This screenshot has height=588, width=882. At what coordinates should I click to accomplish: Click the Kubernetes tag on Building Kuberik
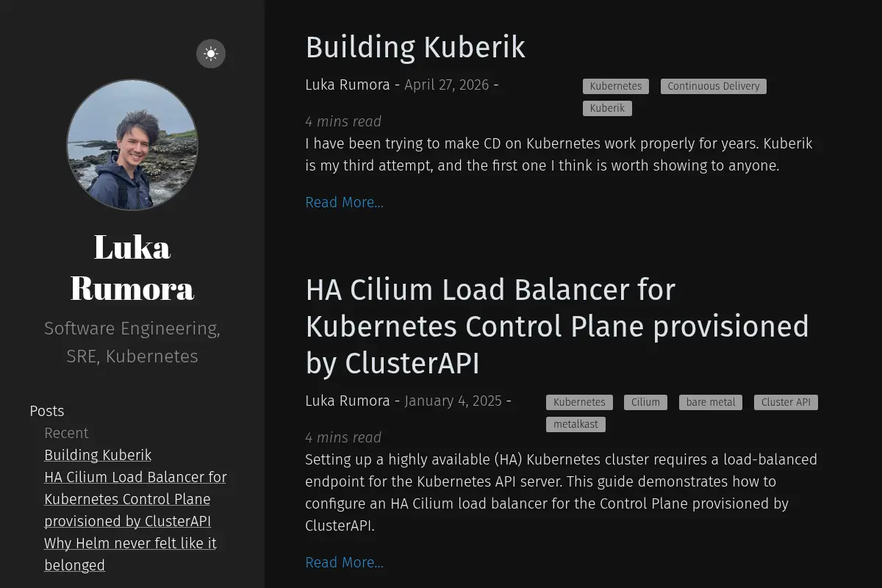616,86
